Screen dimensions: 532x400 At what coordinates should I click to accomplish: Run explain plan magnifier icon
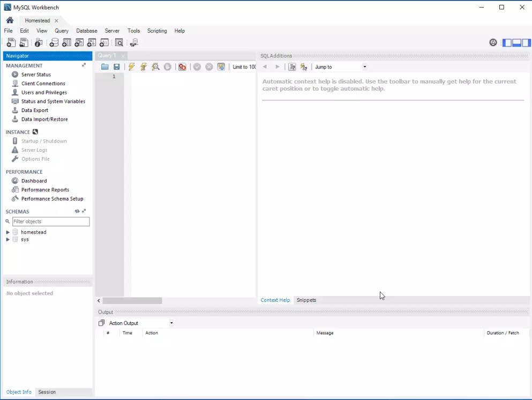[x=155, y=67]
